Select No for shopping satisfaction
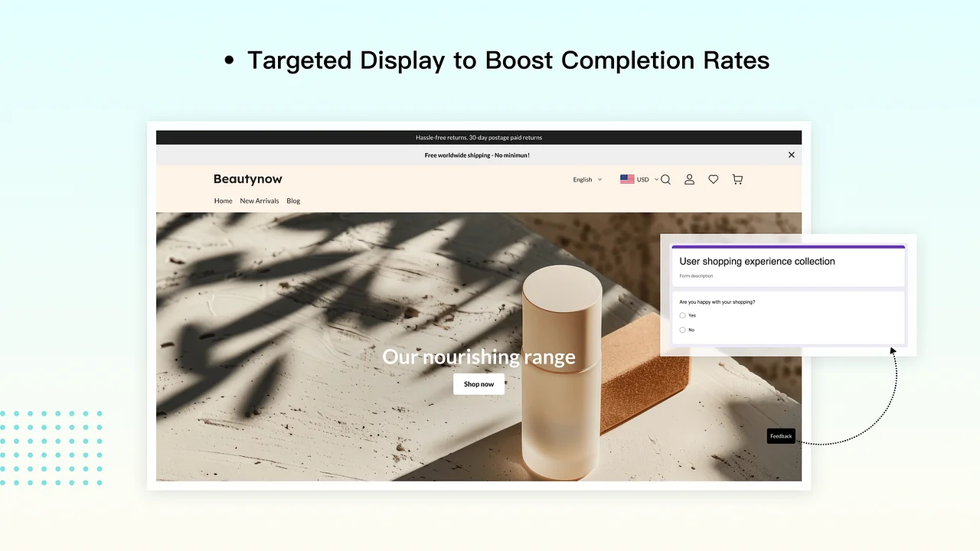This screenshot has width=980, height=551. point(682,330)
